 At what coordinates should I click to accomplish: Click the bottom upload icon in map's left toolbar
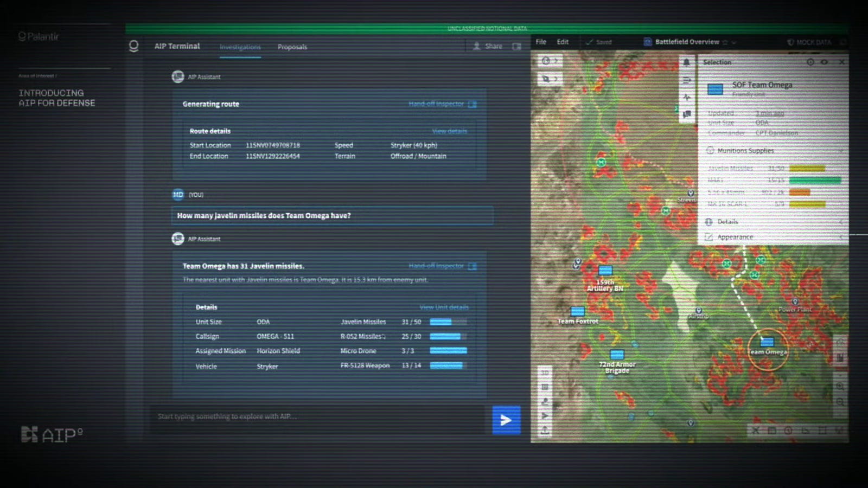coord(545,431)
